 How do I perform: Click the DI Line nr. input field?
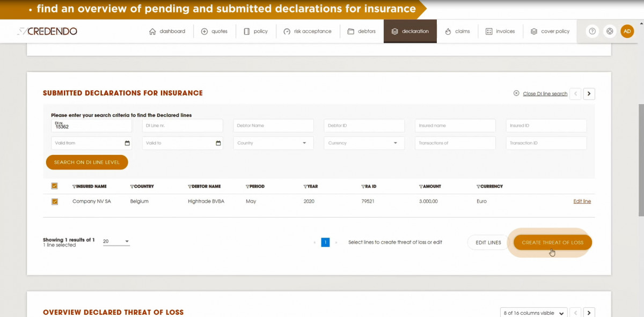[182, 126]
